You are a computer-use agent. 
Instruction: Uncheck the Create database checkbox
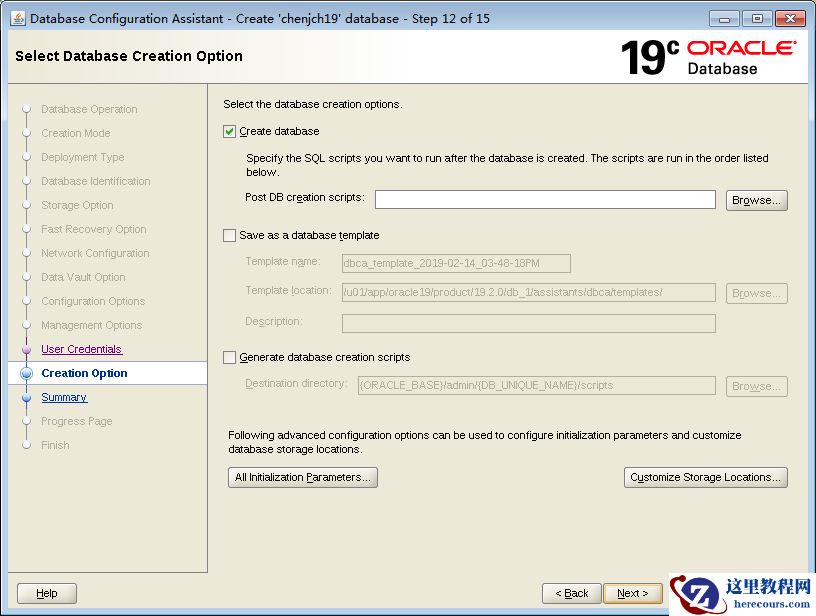pos(230,132)
